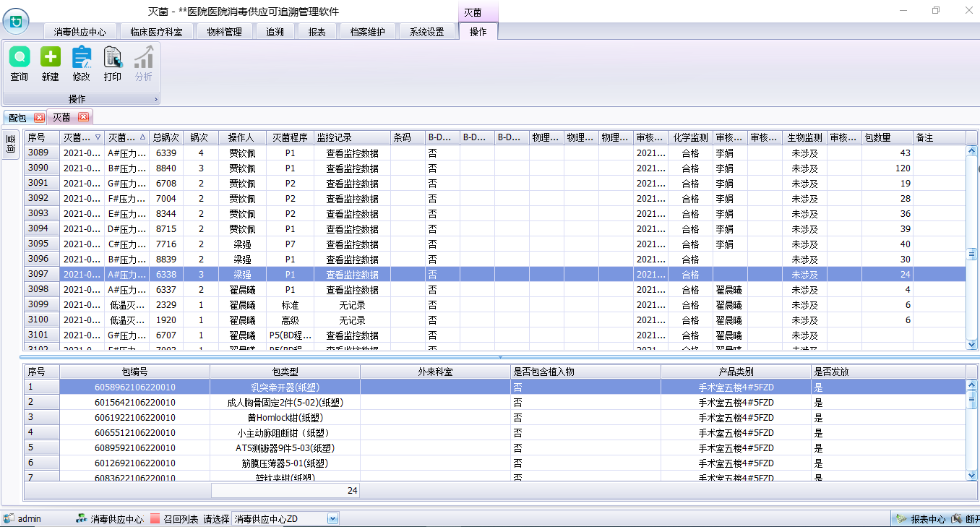
Task: Click the upper table vertical scrollbar thumb
Action: (x=972, y=254)
